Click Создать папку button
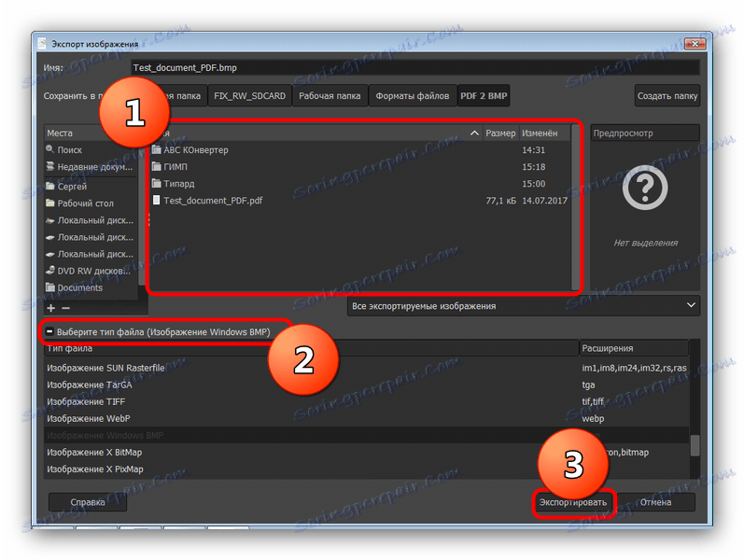Screen dimensions: 744x560 667,96
